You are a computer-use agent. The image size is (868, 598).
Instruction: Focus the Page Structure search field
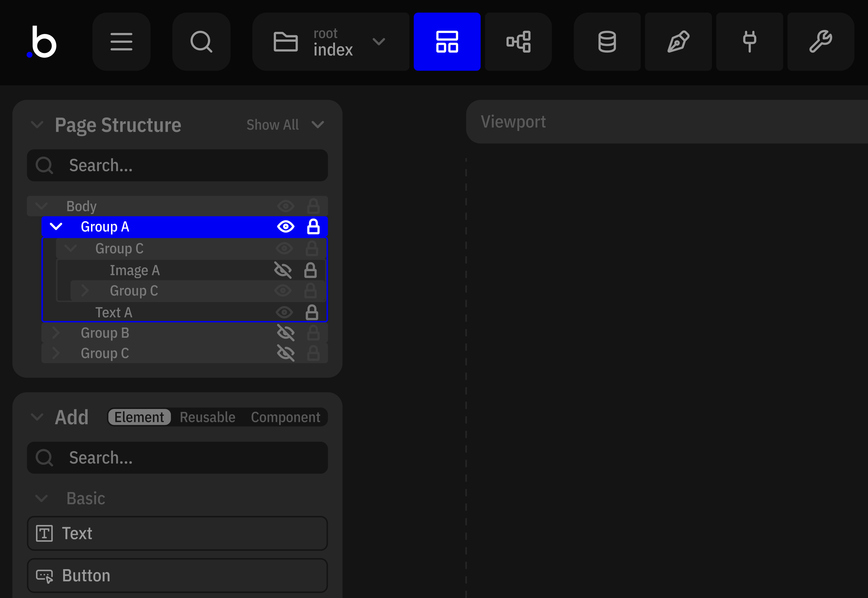pyautogui.click(x=177, y=165)
